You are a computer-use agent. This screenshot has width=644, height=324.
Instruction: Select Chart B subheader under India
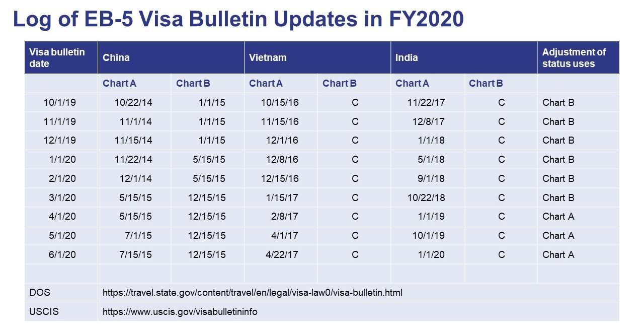[x=486, y=83]
